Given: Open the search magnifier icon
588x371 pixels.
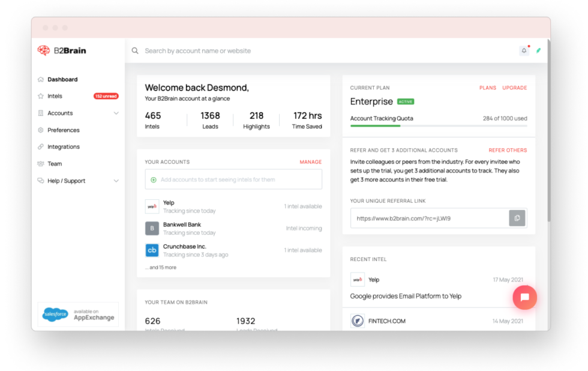Looking at the screenshot, I should (135, 50).
